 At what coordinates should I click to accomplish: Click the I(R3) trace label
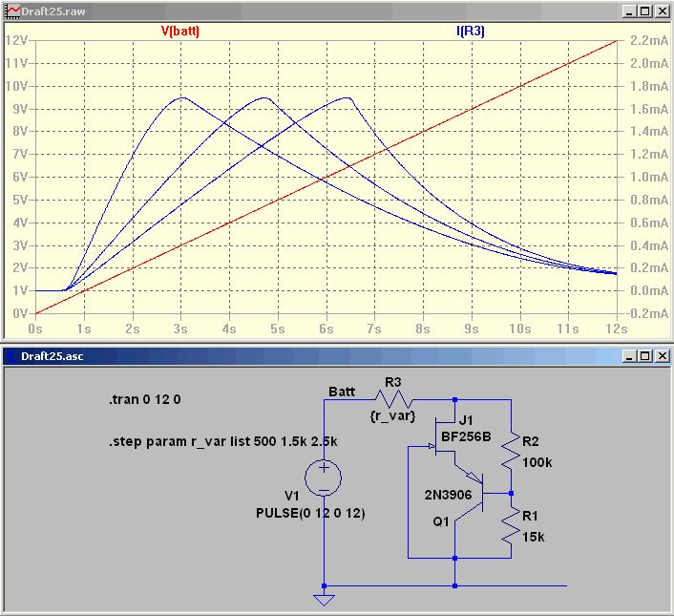(471, 31)
